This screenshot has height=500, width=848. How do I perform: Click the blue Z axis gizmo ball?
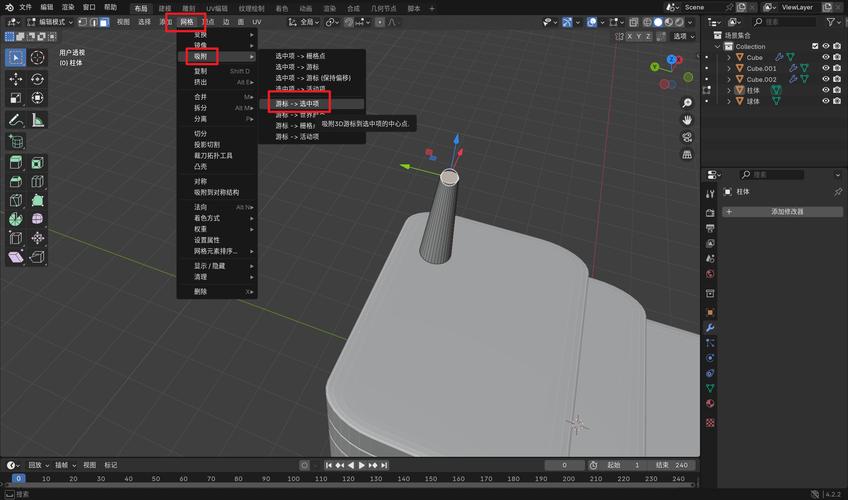point(671,59)
